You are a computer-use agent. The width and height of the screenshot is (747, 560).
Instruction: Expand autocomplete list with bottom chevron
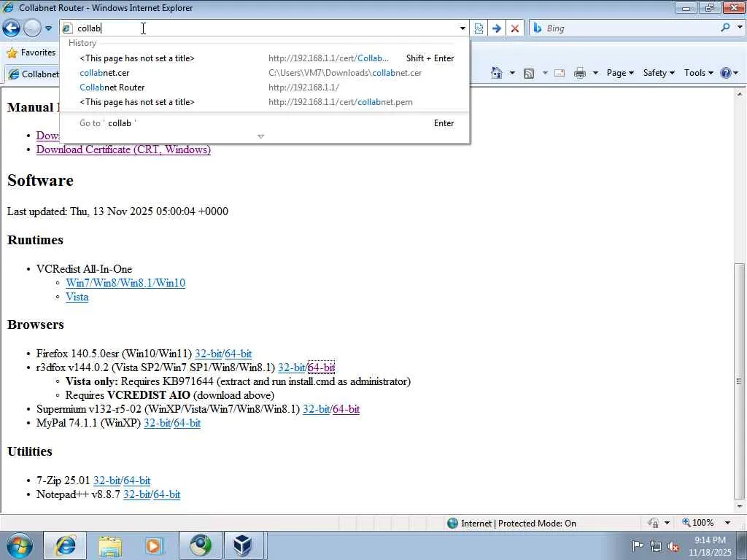[x=260, y=136]
